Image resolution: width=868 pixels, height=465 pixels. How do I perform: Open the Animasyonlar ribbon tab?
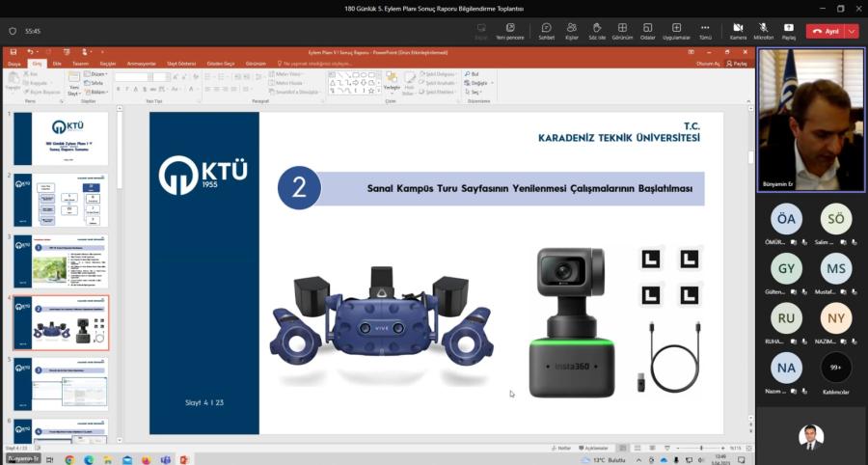[142, 64]
